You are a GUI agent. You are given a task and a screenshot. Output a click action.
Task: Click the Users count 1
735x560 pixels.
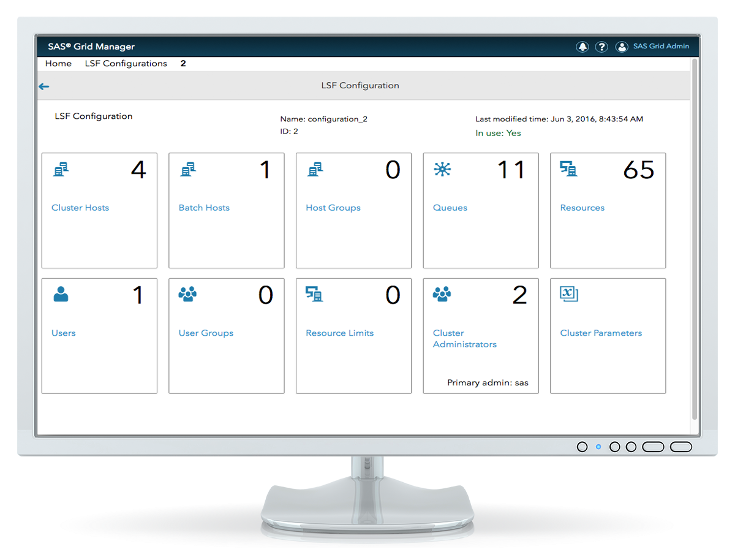click(138, 295)
